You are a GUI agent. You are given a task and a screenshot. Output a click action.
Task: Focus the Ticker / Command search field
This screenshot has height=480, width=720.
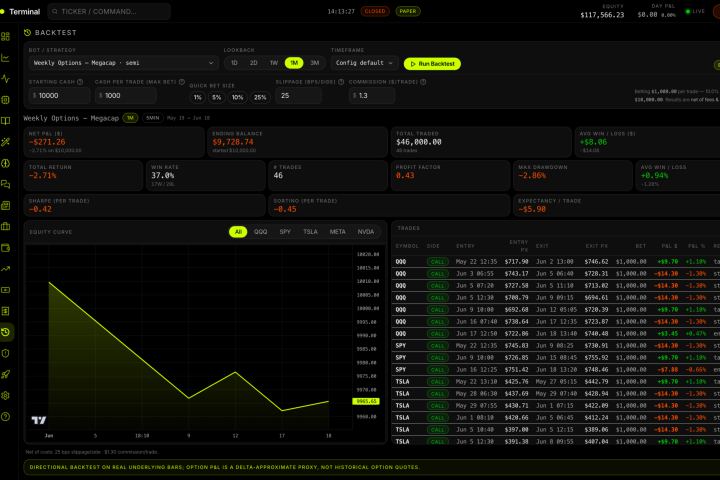[109, 11]
